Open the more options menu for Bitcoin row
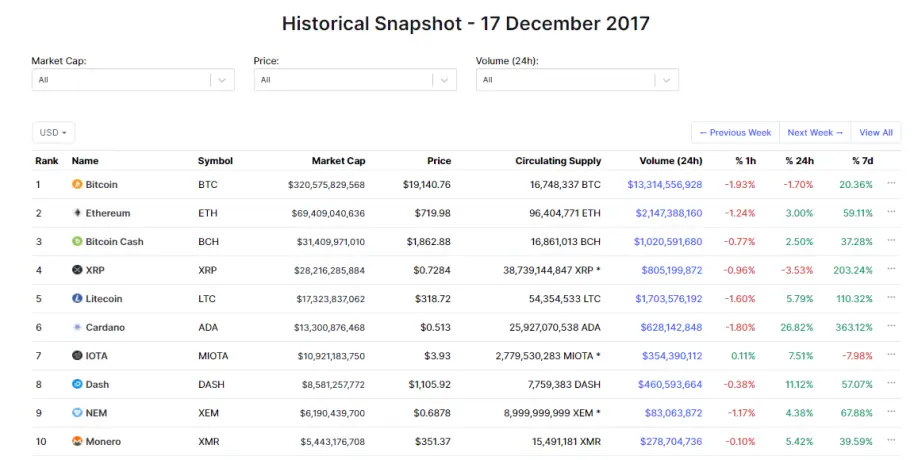This screenshot has width=914, height=460. pyautogui.click(x=891, y=183)
